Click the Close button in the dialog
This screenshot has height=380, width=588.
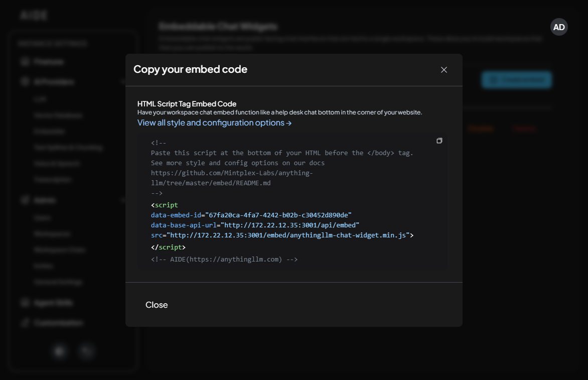[x=157, y=305]
